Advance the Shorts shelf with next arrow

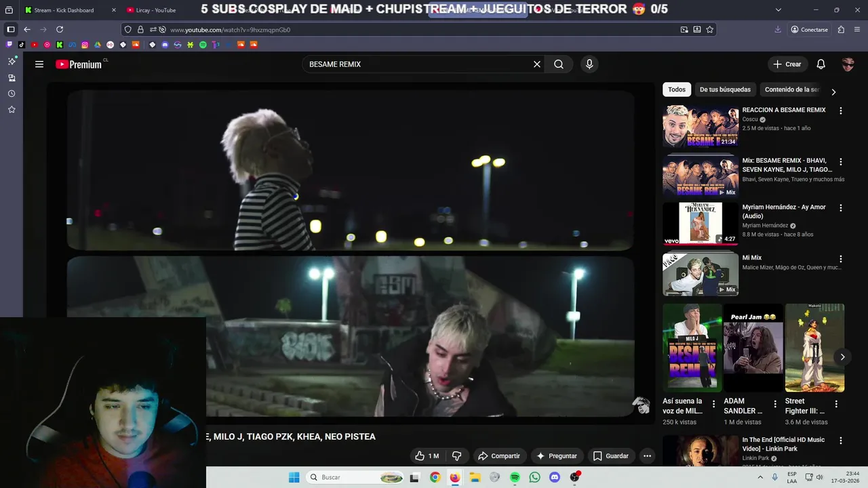coord(842,357)
